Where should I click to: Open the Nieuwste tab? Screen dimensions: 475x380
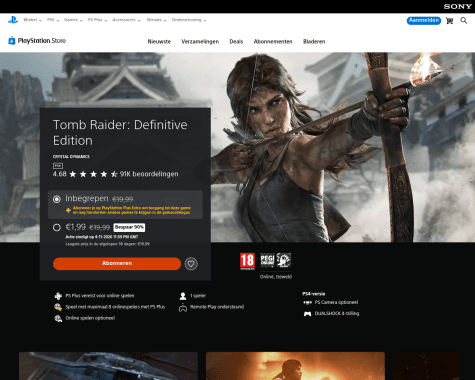point(159,42)
